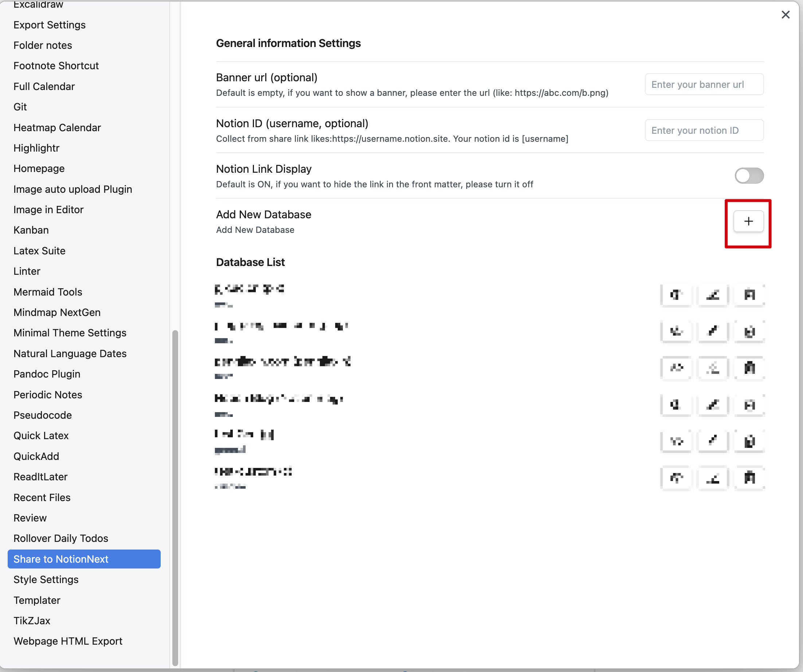Edit the first database in the list
Screen dimensions: 803x672
pos(712,295)
